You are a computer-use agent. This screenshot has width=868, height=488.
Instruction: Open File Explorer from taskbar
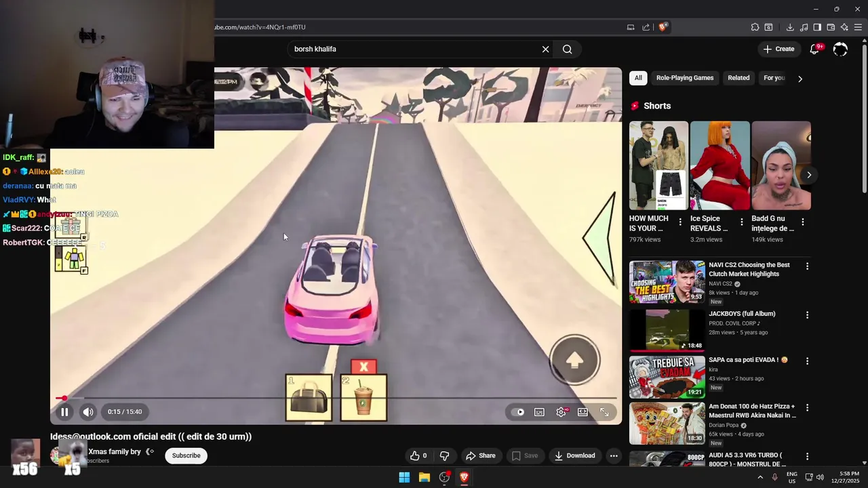tap(425, 477)
